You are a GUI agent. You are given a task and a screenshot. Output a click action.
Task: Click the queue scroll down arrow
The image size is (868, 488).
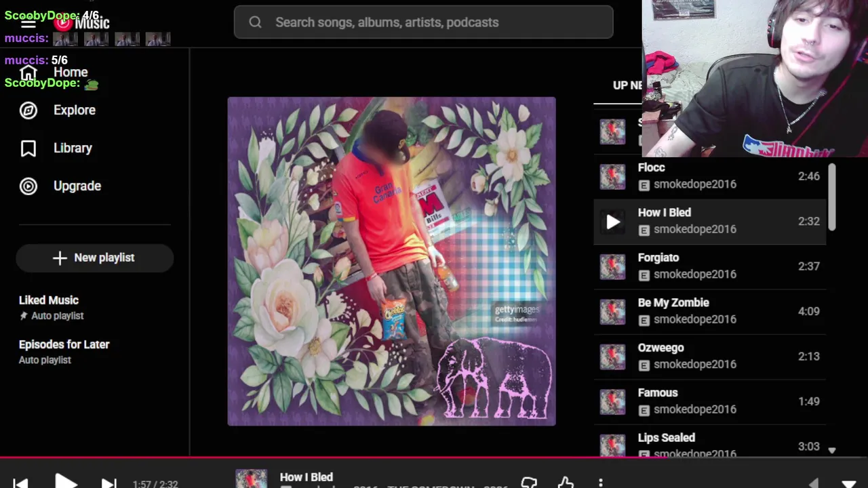[831, 451]
